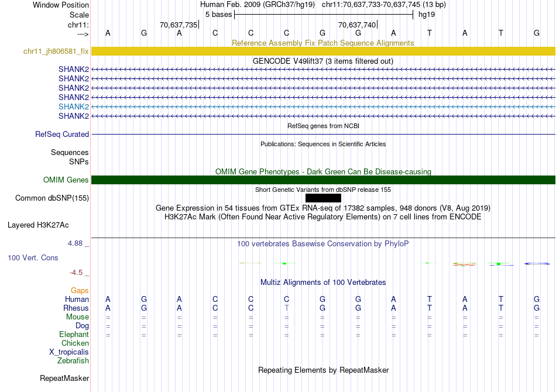This screenshot has height=392, width=556.
Task: Click the Rhesus alignment row label
Action: pos(76,308)
